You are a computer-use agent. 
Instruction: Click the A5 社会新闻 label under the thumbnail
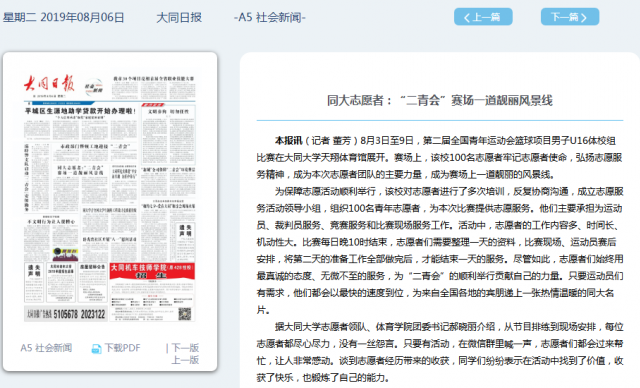46,348
